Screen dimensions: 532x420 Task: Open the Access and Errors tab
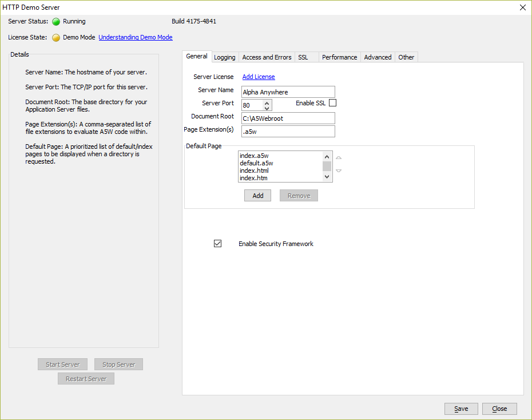pyautogui.click(x=267, y=57)
